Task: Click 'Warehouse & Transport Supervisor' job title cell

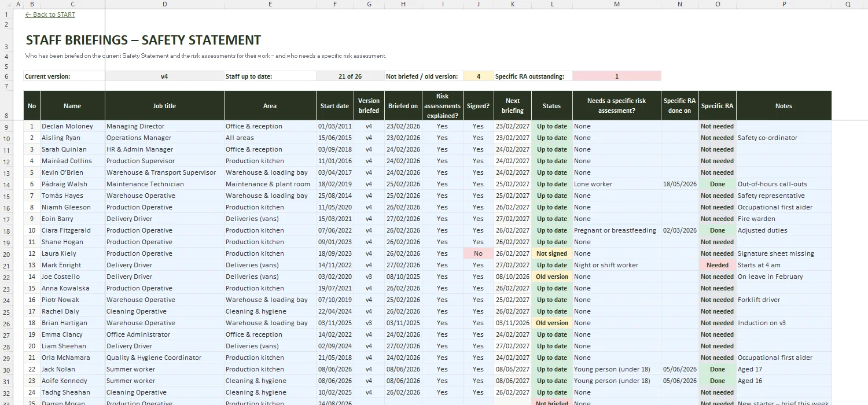Action: click(164, 172)
